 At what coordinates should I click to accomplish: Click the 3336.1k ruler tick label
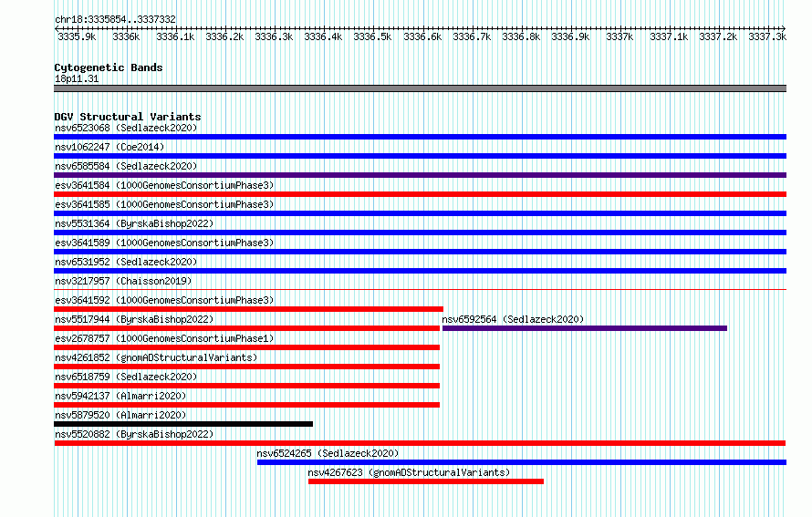point(175,36)
